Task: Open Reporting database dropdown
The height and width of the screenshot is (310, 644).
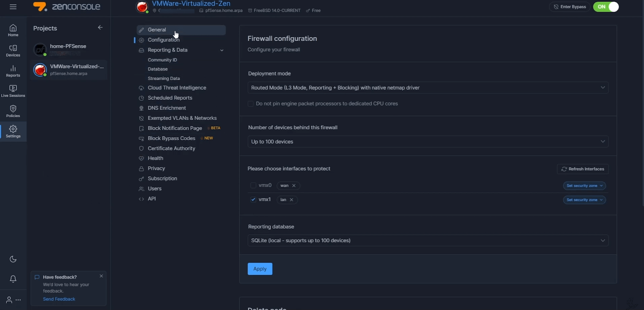Action: tap(427, 240)
